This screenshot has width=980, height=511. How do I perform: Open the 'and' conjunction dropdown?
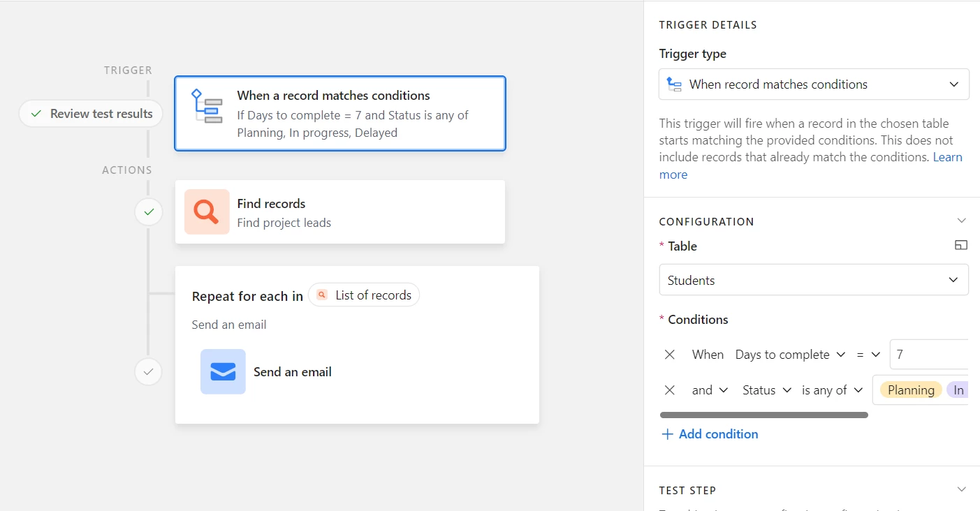pos(710,390)
